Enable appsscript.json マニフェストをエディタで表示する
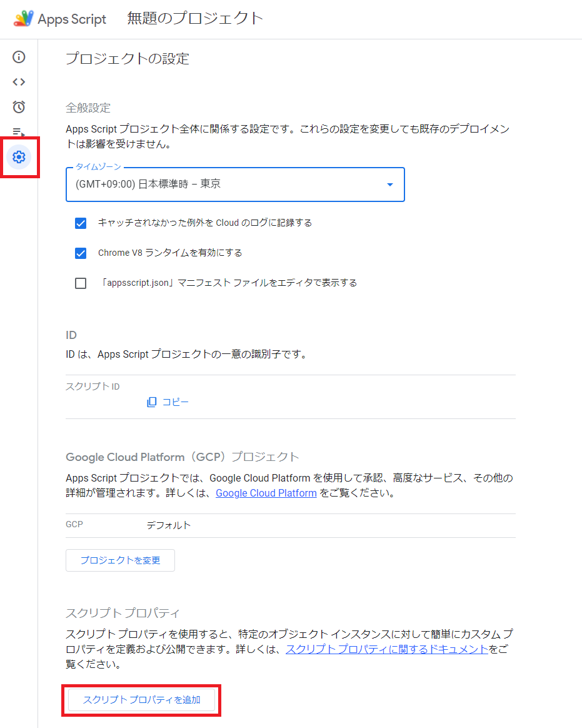 point(81,283)
